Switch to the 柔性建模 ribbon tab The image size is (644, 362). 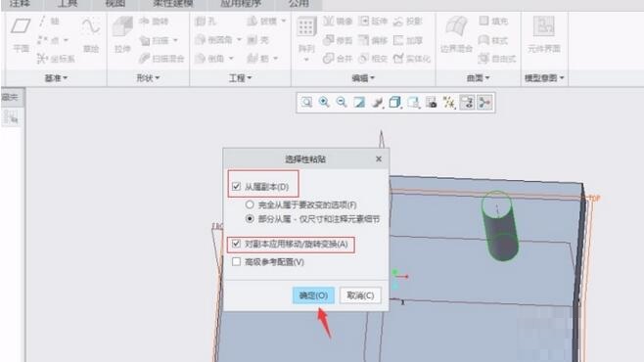173,4
